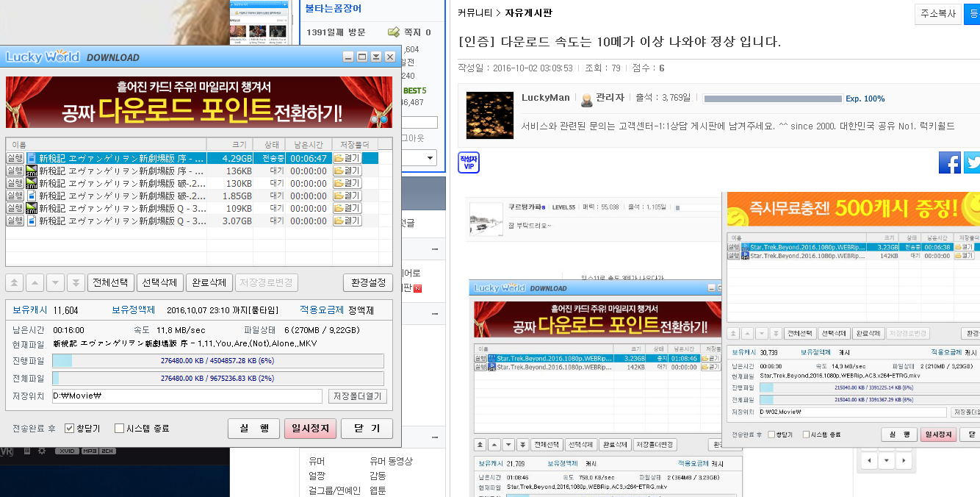
Task: Click the 환경설정 settings button
Action: [x=367, y=283]
